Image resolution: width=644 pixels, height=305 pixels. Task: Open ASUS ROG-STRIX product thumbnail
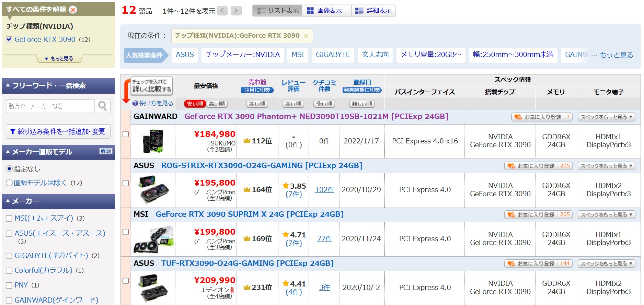[x=153, y=190]
